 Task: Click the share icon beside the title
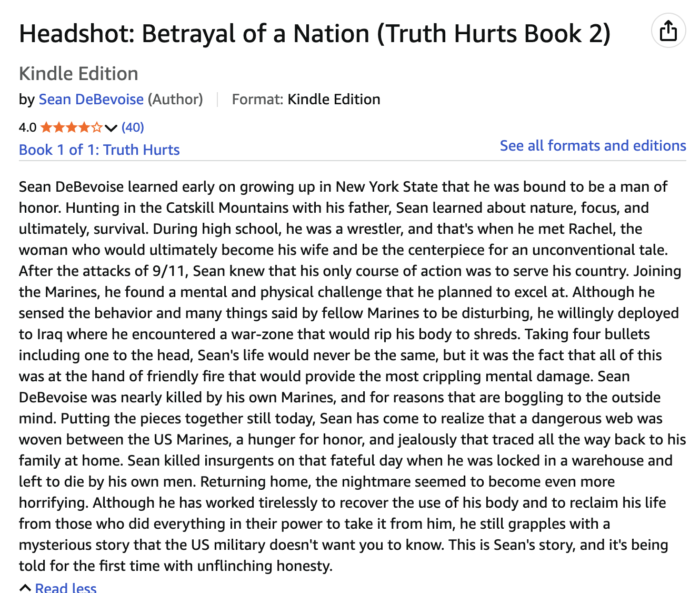click(x=668, y=31)
